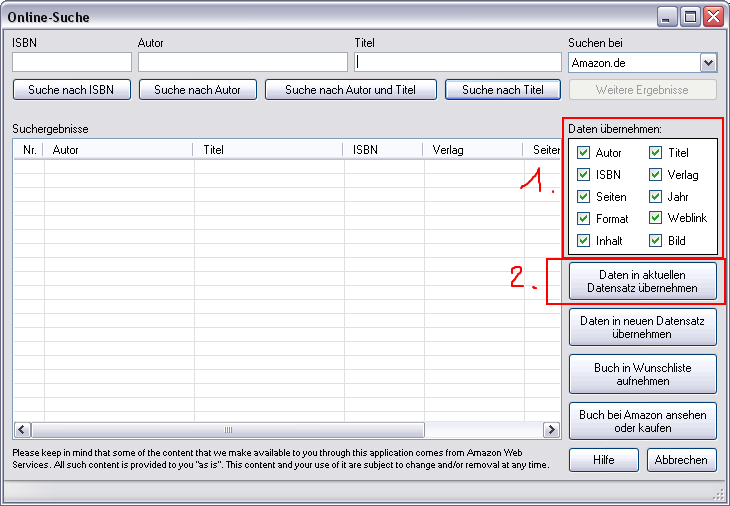Screen dimensions: 730x506
Task: Disable the Weblink checkbox
Action: (x=656, y=218)
